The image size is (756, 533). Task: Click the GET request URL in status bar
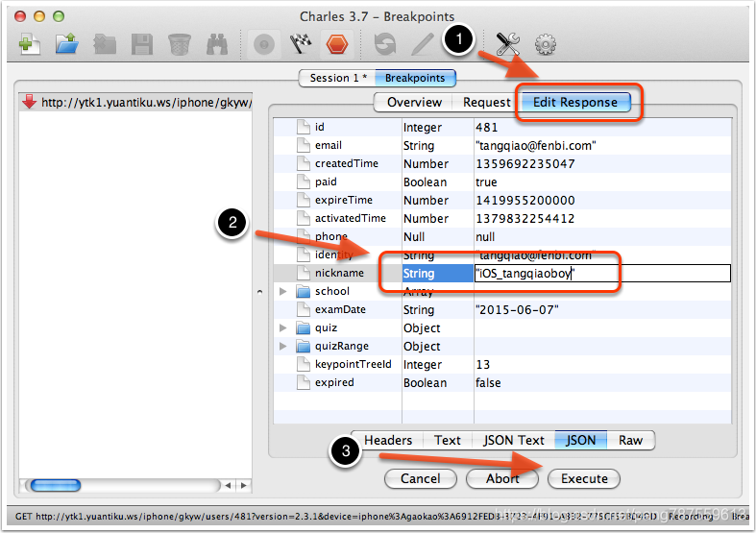click(x=335, y=516)
